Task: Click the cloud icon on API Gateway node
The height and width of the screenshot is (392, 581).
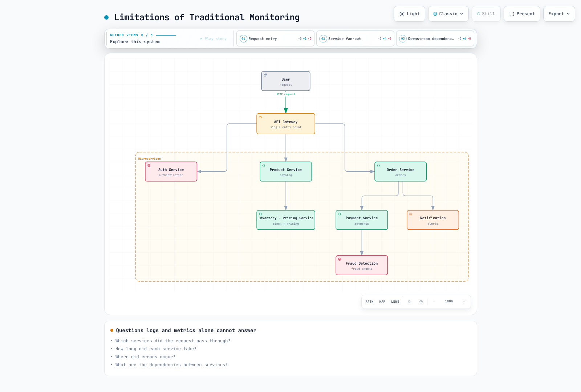Action: pos(260,117)
